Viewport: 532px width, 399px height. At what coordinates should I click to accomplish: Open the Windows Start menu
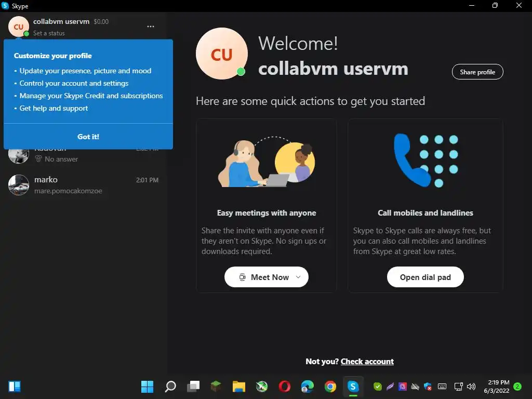pos(147,387)
